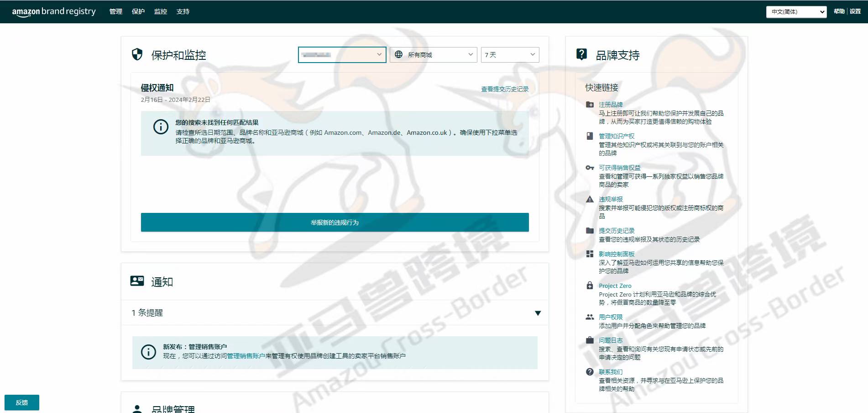
Task: Open the 管理 menu
Action: (116, 11)
